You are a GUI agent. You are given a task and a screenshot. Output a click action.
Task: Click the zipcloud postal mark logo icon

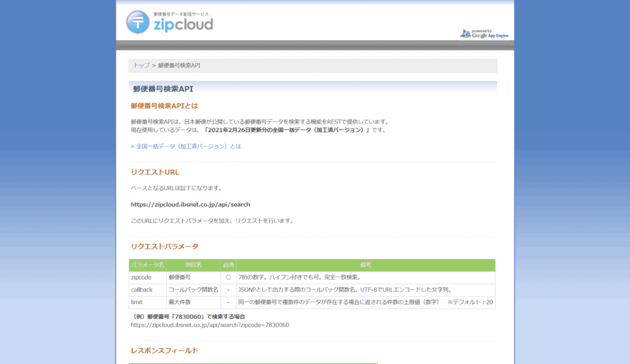click(138, 22)
